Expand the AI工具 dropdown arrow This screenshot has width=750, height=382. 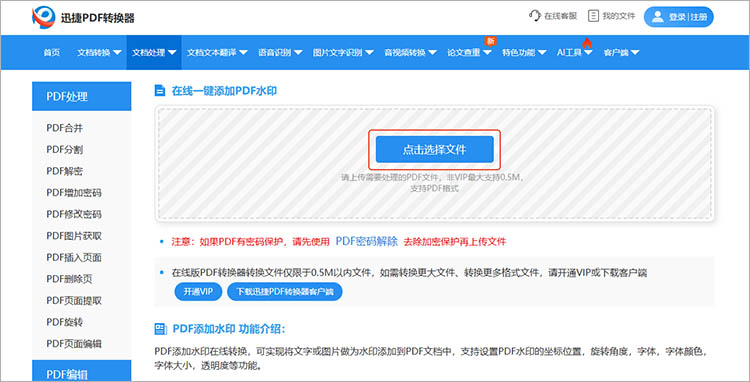click(588, 53)
